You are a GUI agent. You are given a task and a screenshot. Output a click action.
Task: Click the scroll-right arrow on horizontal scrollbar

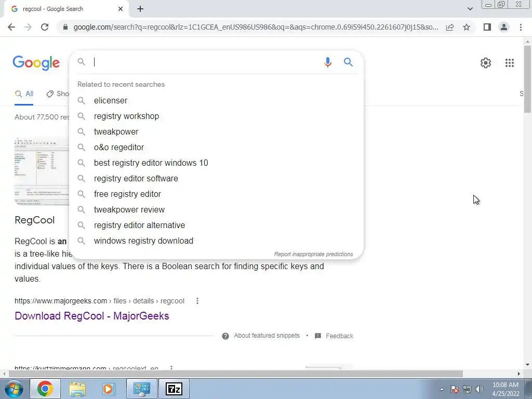pos(519,374)
